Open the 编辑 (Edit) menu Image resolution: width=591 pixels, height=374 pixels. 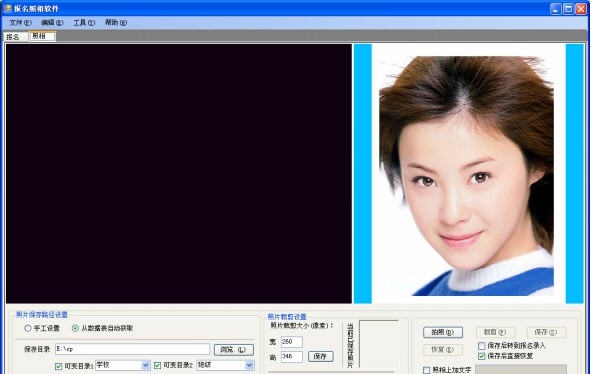pos(52,23)
